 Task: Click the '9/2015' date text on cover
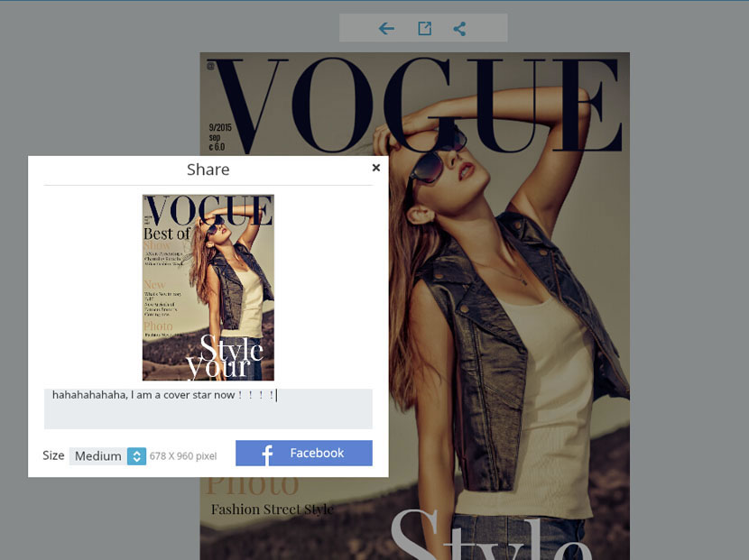(x=220, y=127)
